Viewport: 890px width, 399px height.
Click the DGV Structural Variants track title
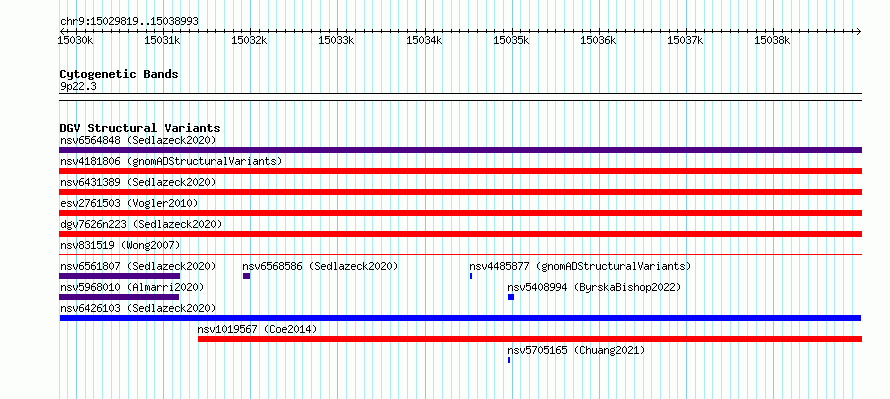140,128
